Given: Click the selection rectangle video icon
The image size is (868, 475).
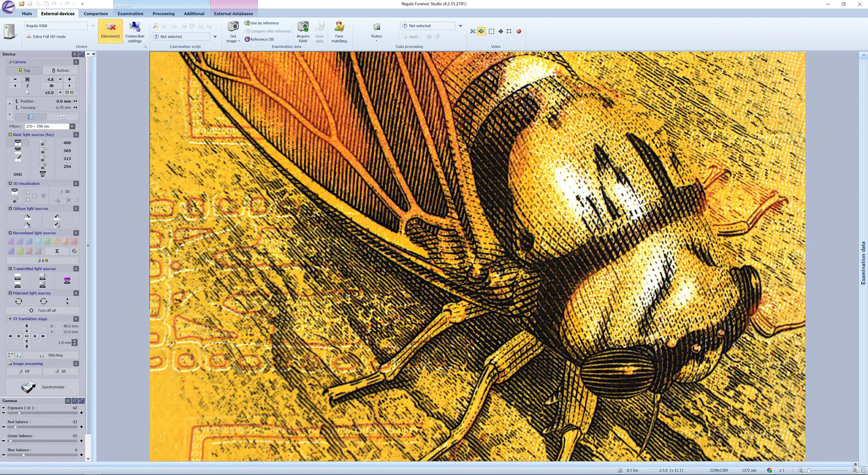Looking at the screenshot, I should [x=491, y=31].
